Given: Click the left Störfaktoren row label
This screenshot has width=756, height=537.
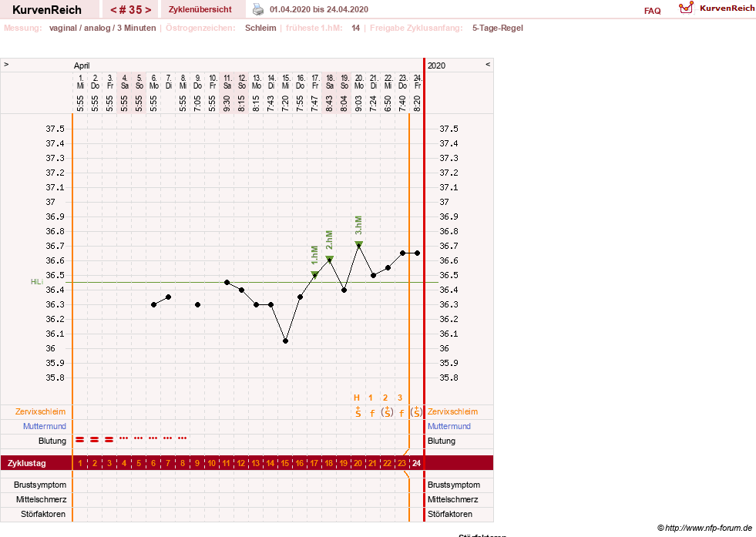Looking at the screenshot, I should 43,514.
